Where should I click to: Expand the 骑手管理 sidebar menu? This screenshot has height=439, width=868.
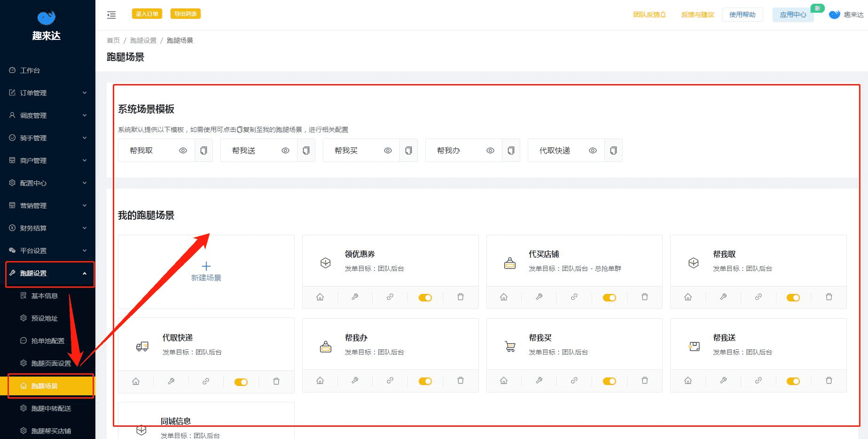tap(47, 138)
